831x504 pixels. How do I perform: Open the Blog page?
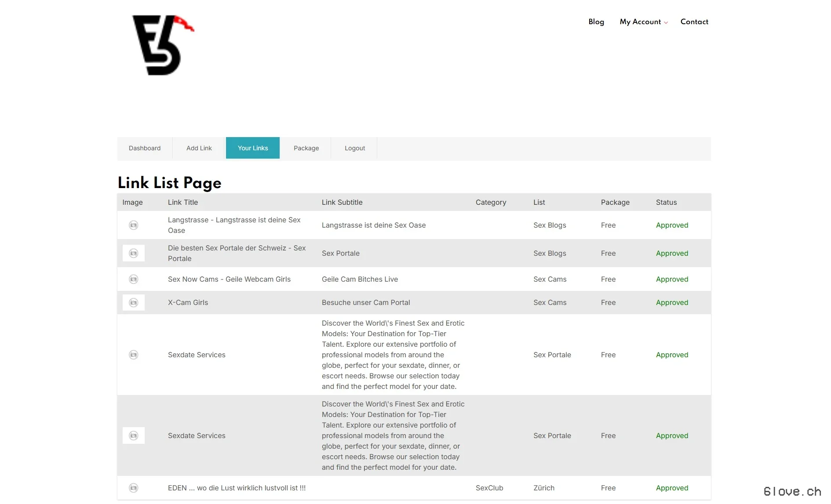coord(596,22)
